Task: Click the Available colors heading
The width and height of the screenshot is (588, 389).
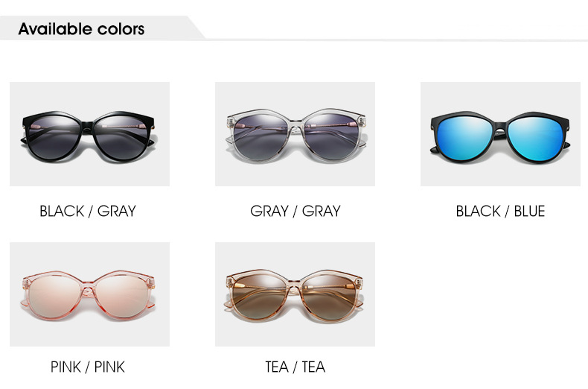Action: (x=81, y=29)
